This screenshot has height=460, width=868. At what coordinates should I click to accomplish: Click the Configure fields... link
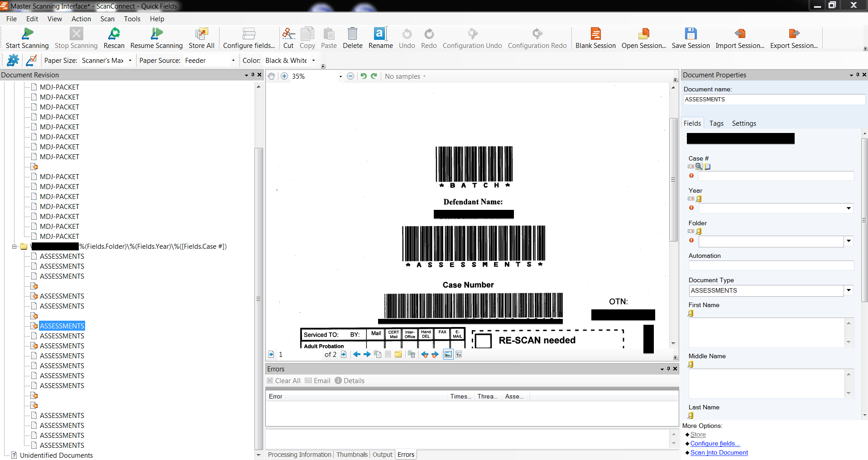click(x=715, y=444)
